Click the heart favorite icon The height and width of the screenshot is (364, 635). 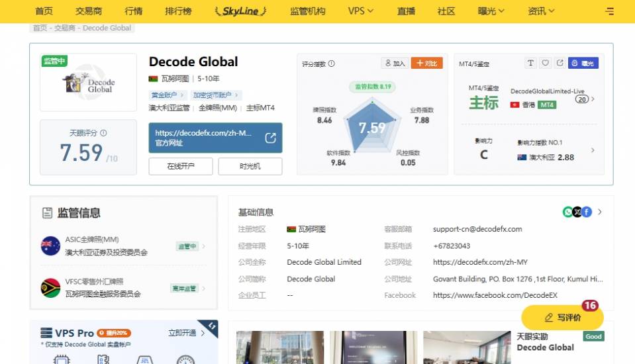[546, 63]
